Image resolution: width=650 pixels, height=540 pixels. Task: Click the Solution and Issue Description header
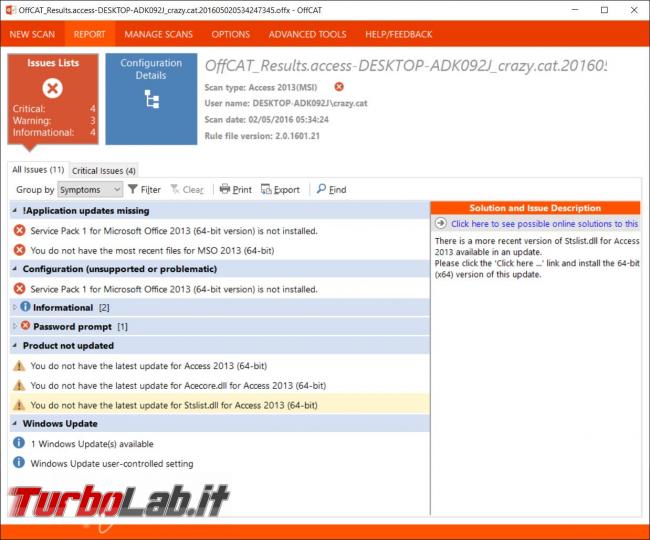click(535, 208)
